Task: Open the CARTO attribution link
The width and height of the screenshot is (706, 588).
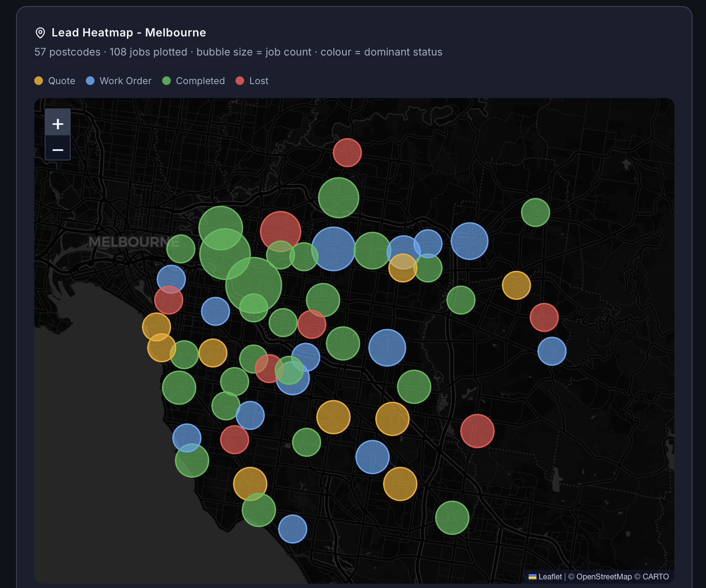Action: 656,577
